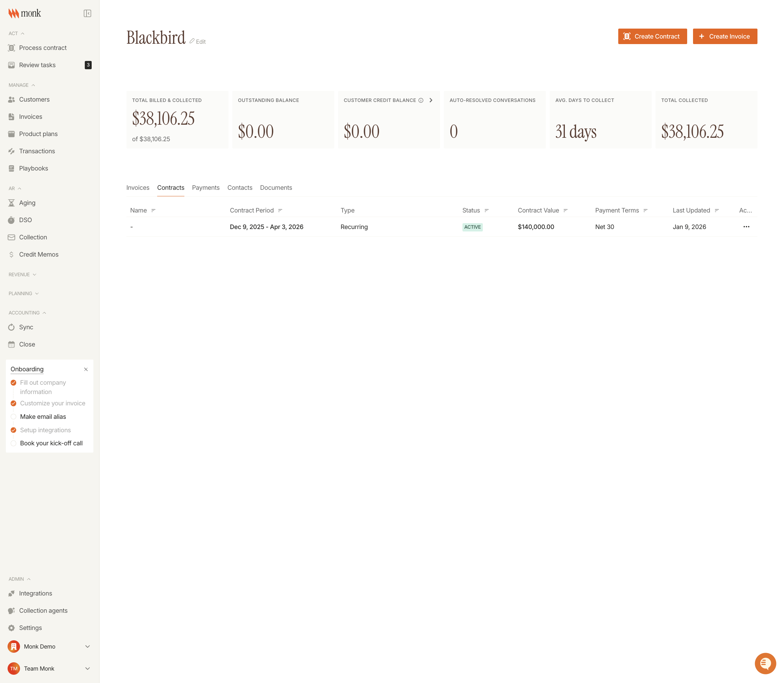Sort contracts by Contract Value
This screenshot has height=683, width=784.
click(x=566, y=210)
